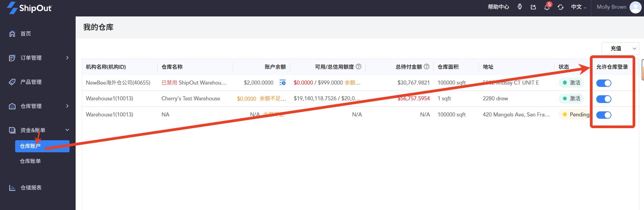Open Molly Brown user avatar
Image resolution: width=644 pixels, height=210 pixels.
(x=635, y=7)
